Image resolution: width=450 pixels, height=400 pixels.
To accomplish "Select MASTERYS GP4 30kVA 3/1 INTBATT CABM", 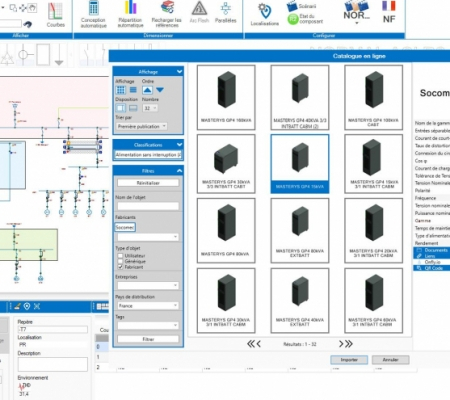I will (x=226, y=300).
